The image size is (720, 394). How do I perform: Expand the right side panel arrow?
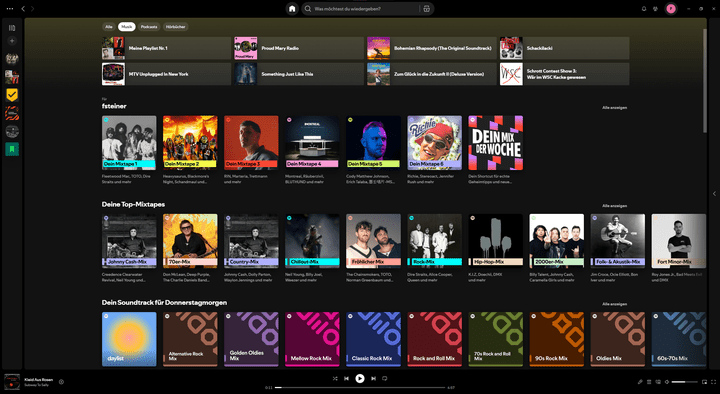tap(714, 193)
